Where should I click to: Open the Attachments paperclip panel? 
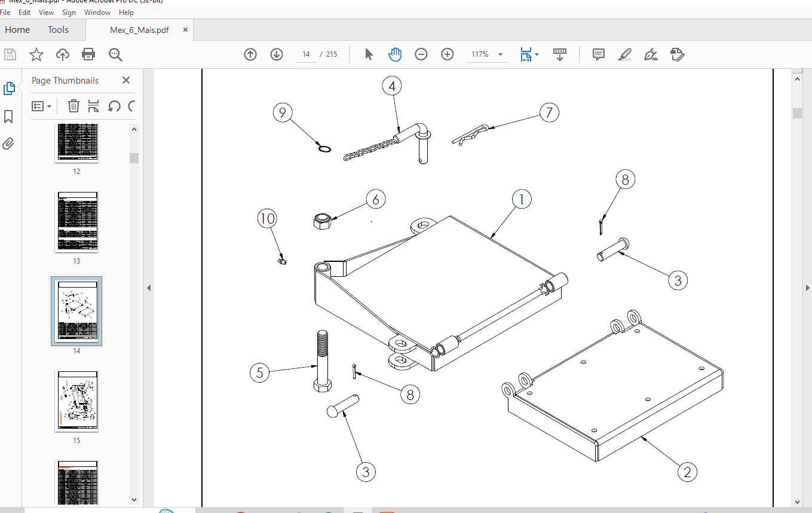[x=8, y=143]
